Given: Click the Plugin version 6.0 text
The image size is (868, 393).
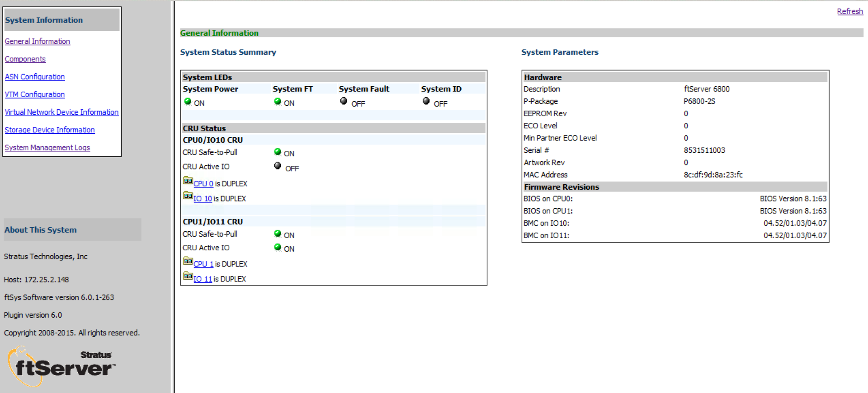Looking at the screenshot, I should click(x=33, y=315).
